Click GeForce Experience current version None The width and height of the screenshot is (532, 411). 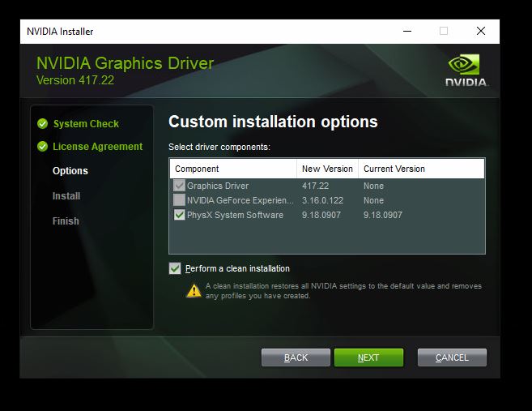tap(373, 200)
